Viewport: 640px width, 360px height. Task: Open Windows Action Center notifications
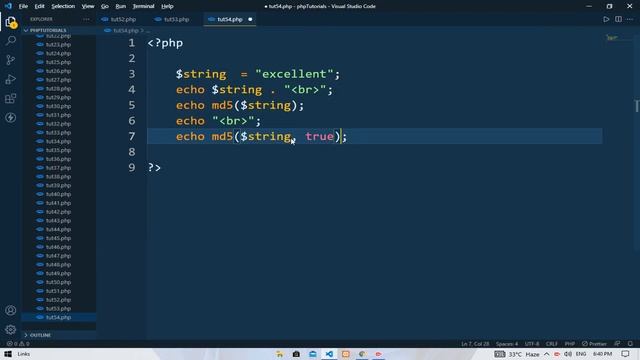point(626,354)
